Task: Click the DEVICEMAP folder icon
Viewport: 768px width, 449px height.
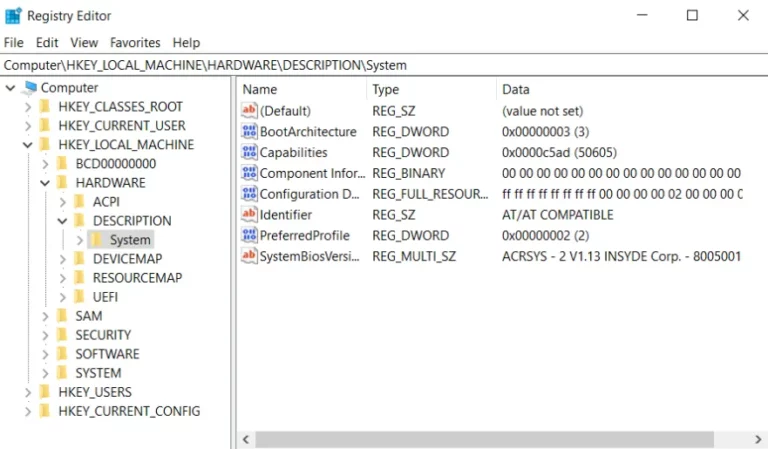Action: [79, 259]
